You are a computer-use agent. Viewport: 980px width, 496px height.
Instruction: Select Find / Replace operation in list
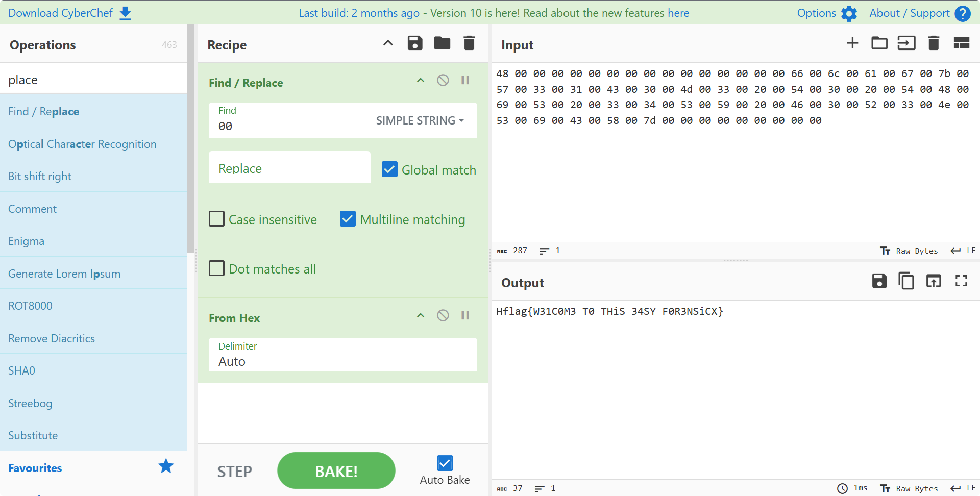pos(93,111)
